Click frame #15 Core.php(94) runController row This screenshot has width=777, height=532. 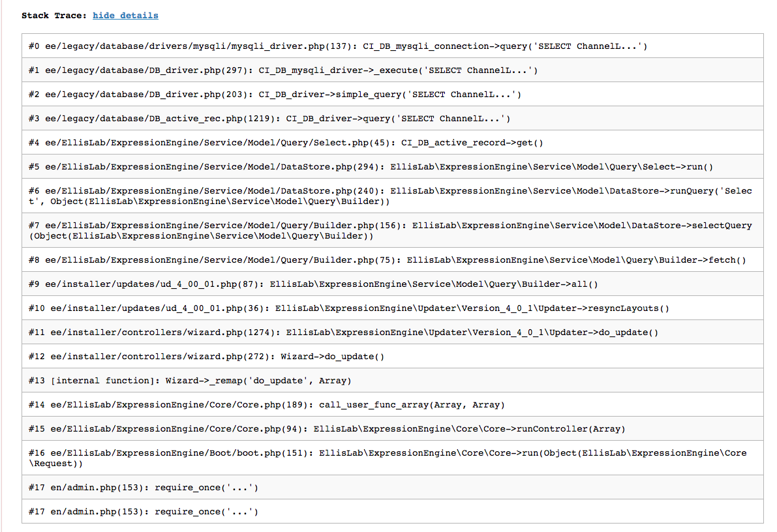[327, 429]
